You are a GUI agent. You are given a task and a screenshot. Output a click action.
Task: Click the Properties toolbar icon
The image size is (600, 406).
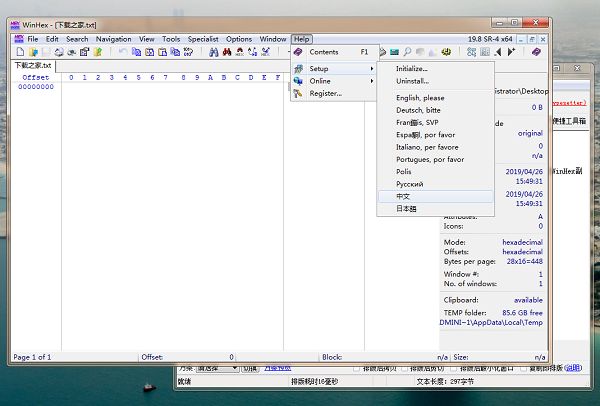pyautogui.click(x=85, y=52)
